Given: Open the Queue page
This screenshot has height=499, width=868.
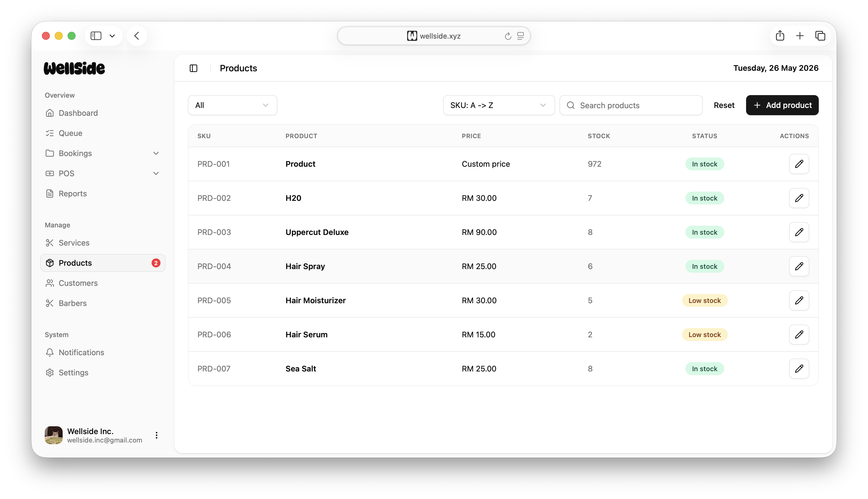Looking at the screenshot, I should pos(103,133).
